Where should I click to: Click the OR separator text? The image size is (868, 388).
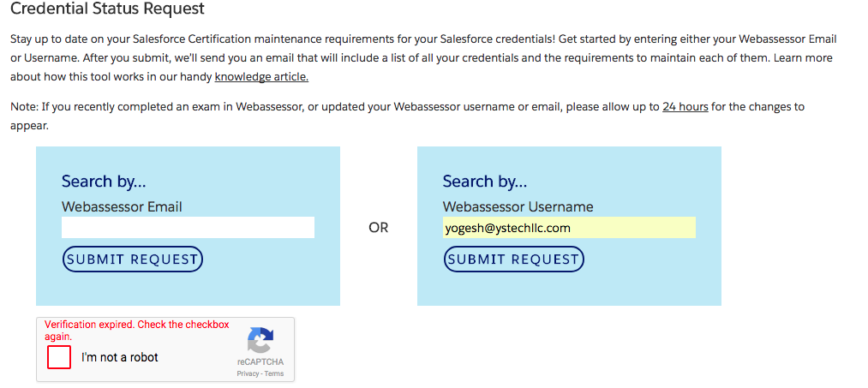coord(378,228)
